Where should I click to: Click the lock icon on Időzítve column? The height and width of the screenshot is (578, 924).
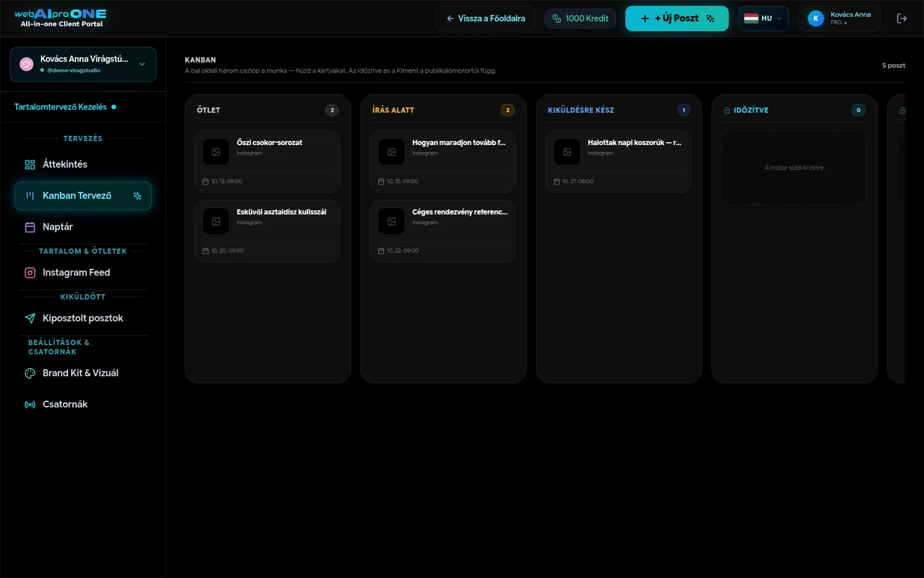[x=727, y=110]
